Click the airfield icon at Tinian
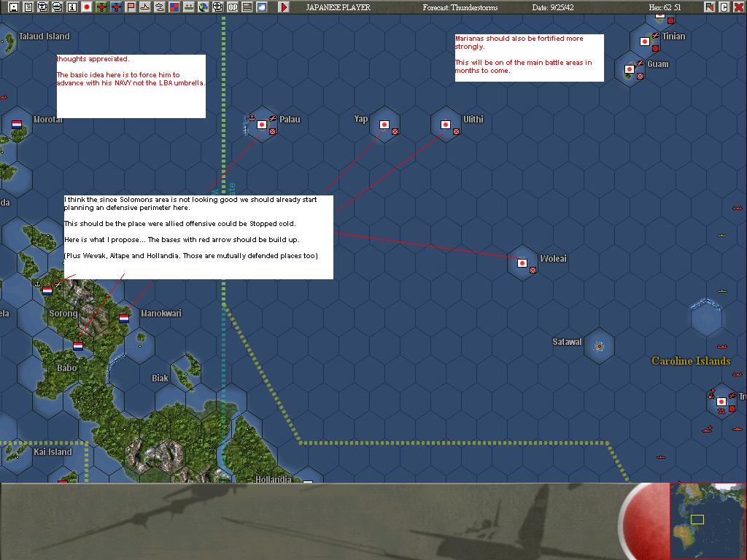747x560 pixels. (x=656, y=35)
